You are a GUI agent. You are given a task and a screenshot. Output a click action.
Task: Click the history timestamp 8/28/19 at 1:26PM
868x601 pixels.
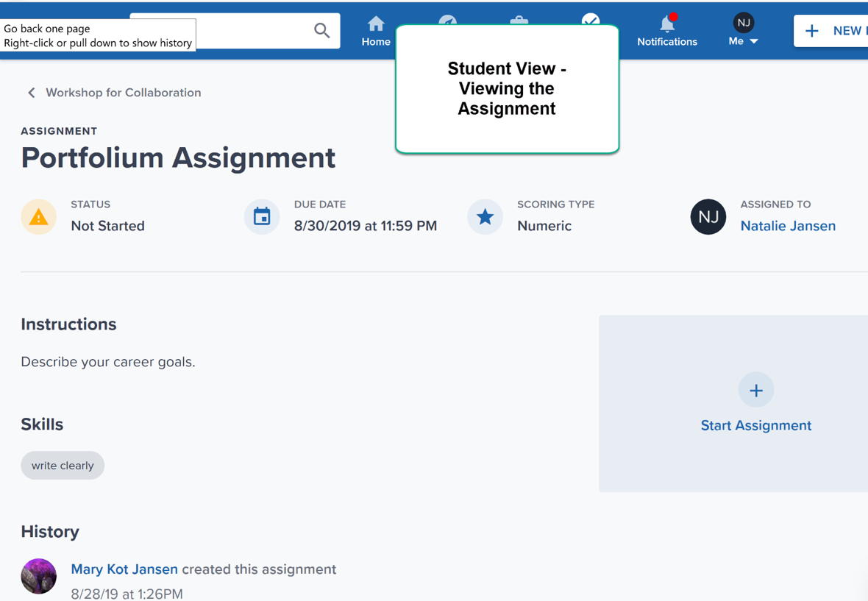click(x=127, y=594)
